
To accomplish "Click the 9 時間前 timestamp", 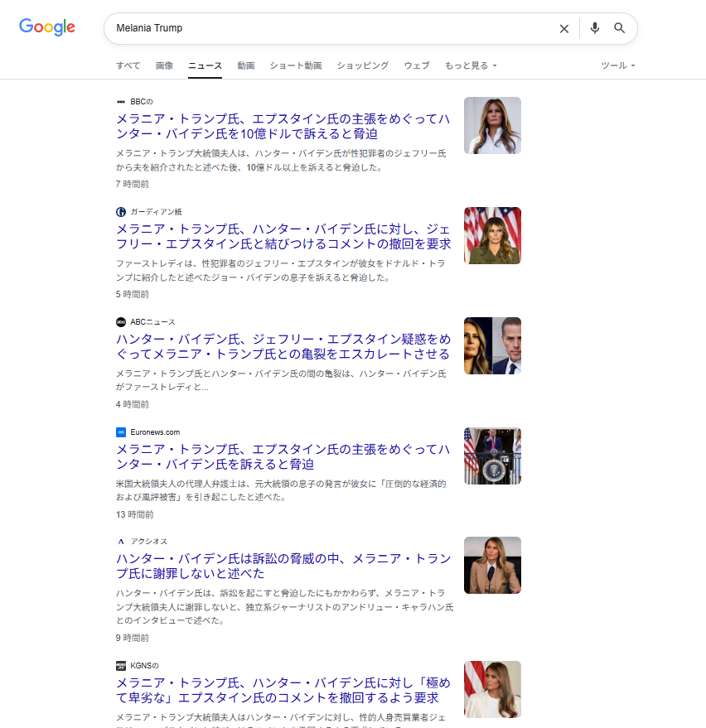I will [x=133, y=638].
